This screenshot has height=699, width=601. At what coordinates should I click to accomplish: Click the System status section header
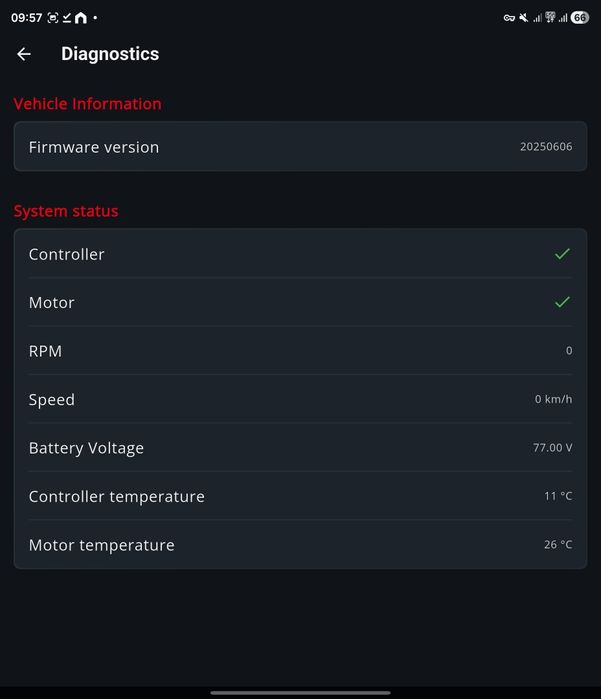click(x=66, y=211)
